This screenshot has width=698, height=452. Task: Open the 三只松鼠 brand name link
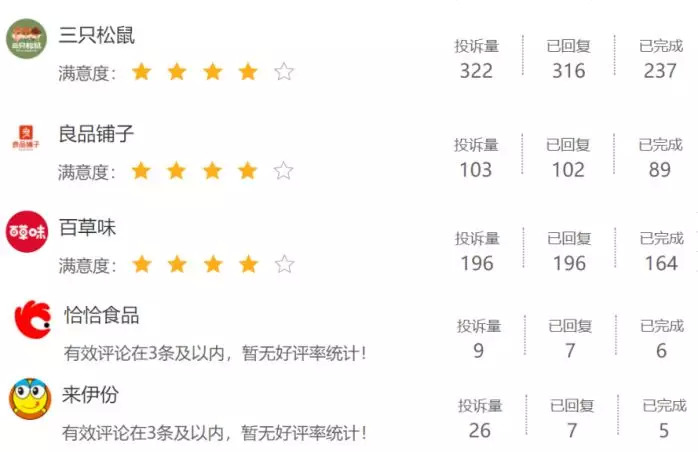(x=97, y=35)
